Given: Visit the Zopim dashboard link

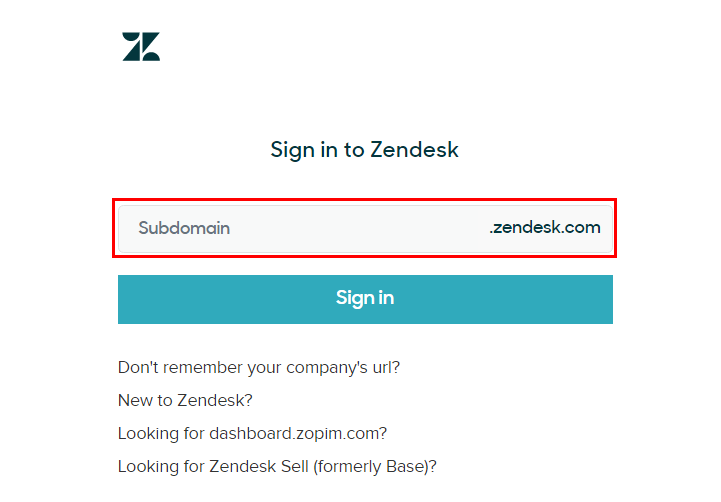Looking at the screenshot, I should [x=252, y=434].
